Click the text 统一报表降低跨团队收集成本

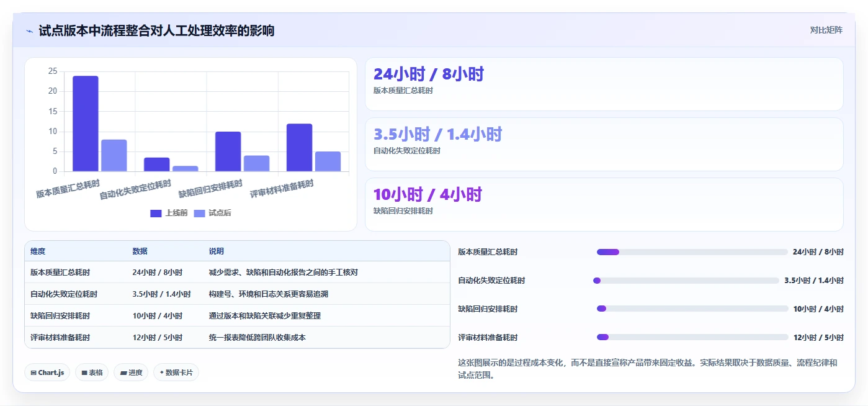pos(257,338)
